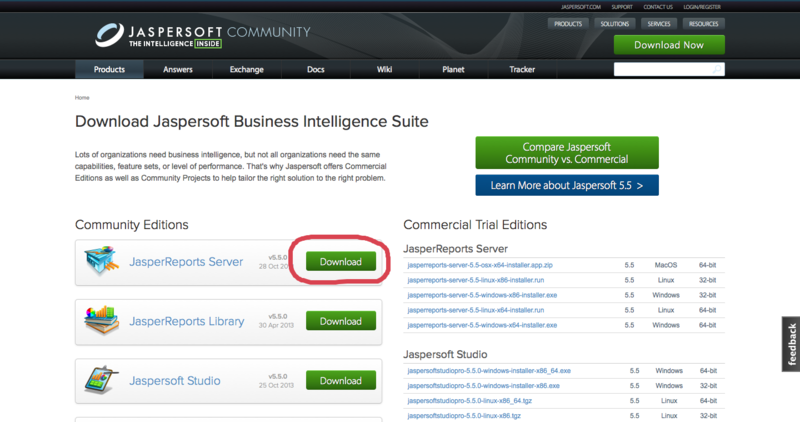Image resolution: width=800 pixels, height=422 pixels.
Task: Click the search magnifier icon
Action: click(717, 69)
